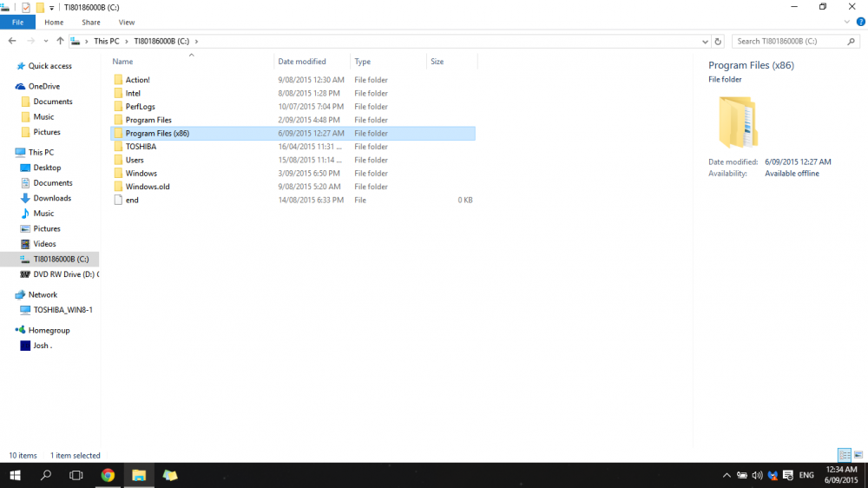Expand the ribbon with the chevron
This screenshot has width=868, height=488.
846,23
